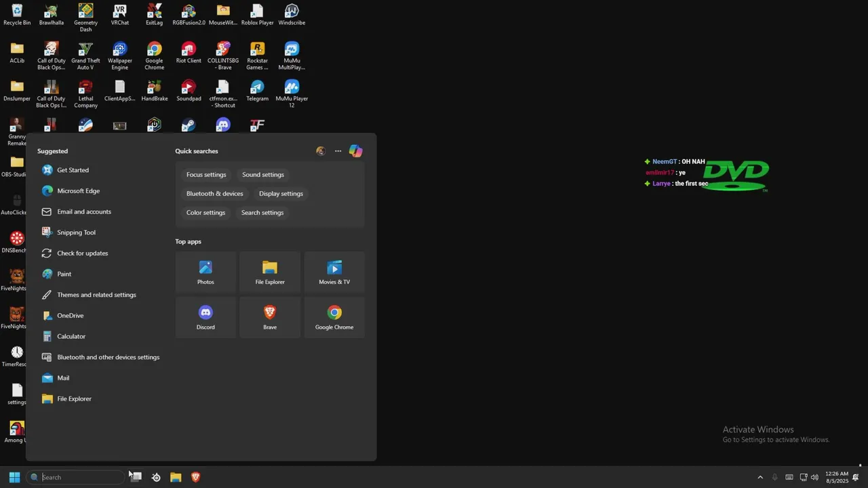Click the Search settings quick search
The image size is (868, 488).
point(262,213)
